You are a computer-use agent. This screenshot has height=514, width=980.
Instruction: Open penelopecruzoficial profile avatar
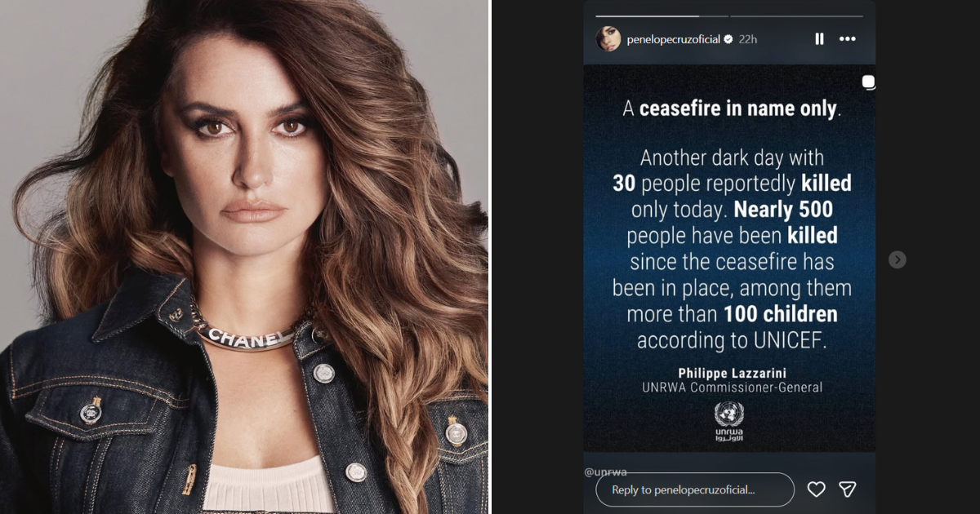pyautogui.click(x=608, y=38)
